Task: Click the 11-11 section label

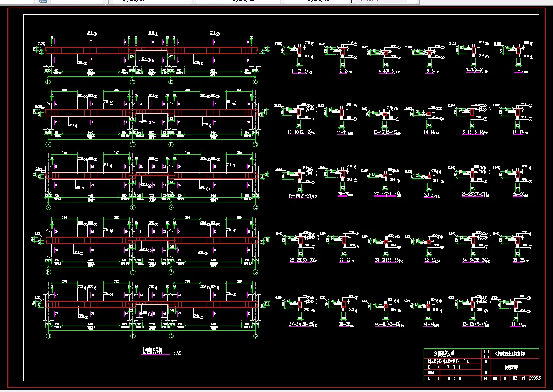Action: pos(342,132)
